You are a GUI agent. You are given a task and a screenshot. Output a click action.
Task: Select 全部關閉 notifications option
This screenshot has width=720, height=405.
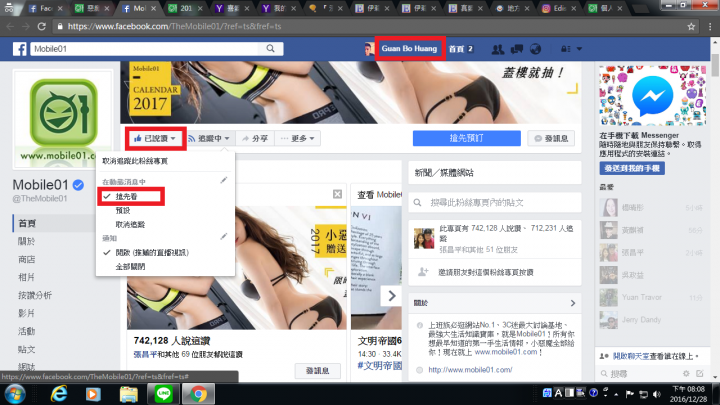[x=130, y=267]
